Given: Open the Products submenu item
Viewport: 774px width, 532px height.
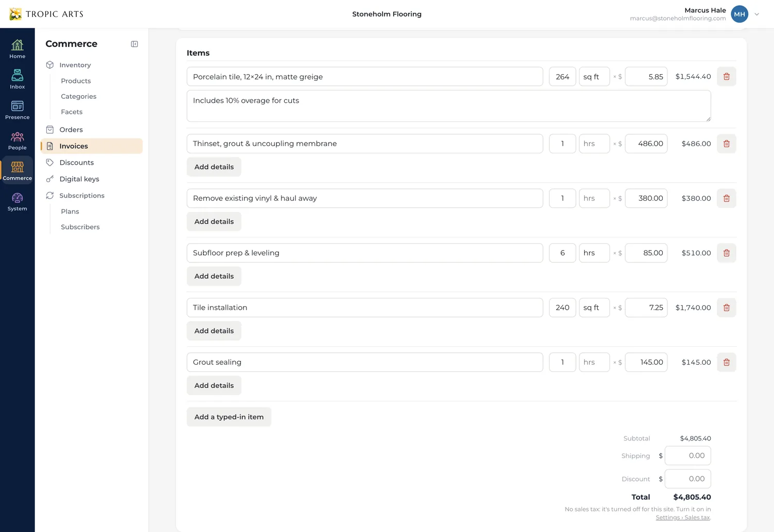Looking at the screenshot, I should pos(76,81).
